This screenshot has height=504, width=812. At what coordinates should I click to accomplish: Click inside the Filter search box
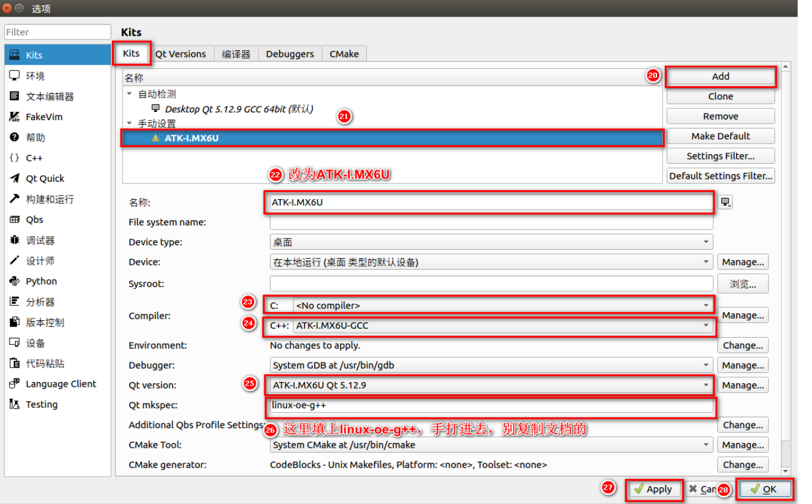point(57,32)
